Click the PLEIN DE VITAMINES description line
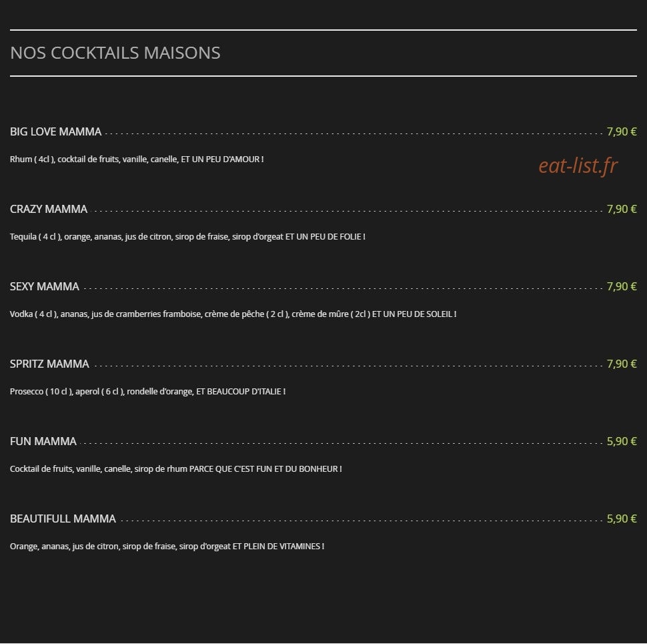 coord(167,547)
